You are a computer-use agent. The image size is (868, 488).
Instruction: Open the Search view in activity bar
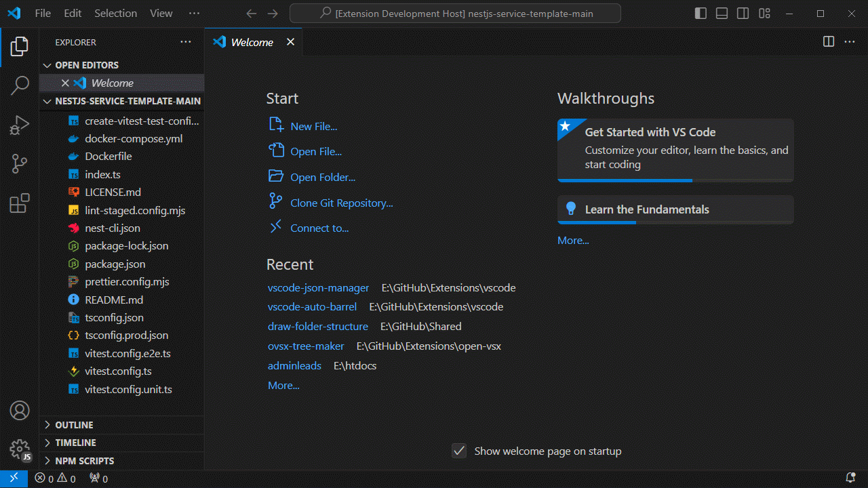point(20,86)
